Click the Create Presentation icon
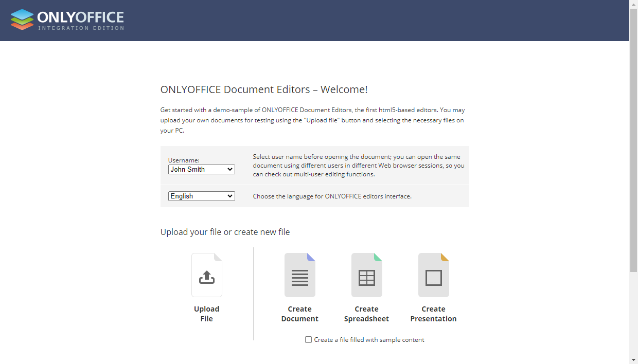The height and width of the screenshot is (364, 638). [x=434, y=275]
